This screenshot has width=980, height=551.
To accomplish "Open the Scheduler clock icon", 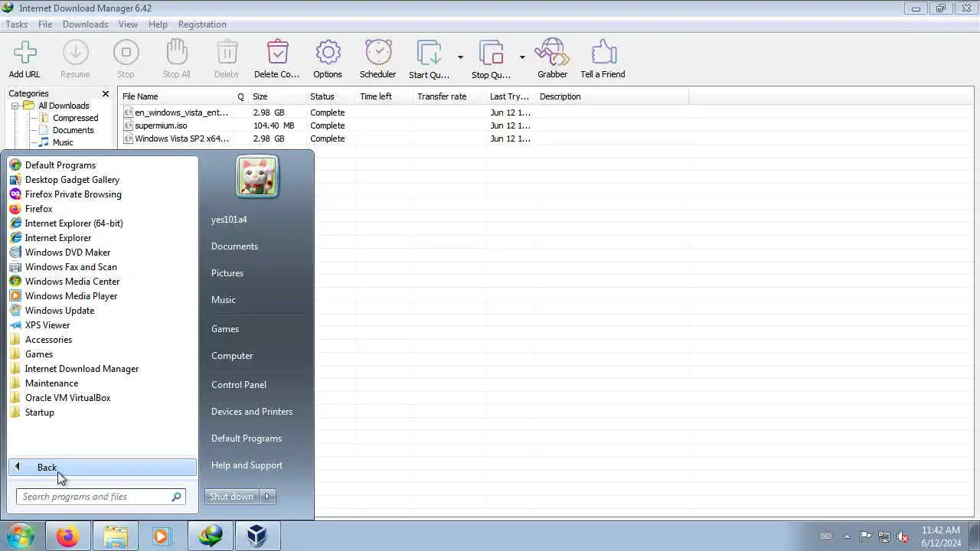I will (x=378, y=53).
